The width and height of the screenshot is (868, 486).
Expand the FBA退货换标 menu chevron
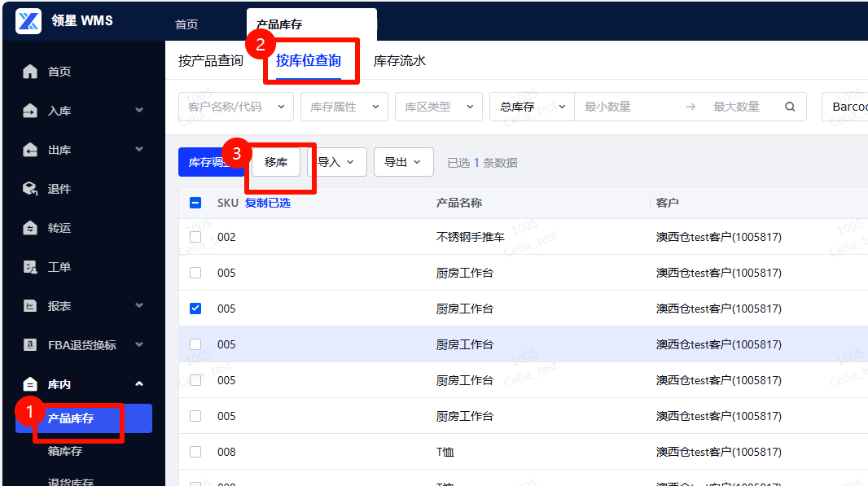tap(139, 344)
